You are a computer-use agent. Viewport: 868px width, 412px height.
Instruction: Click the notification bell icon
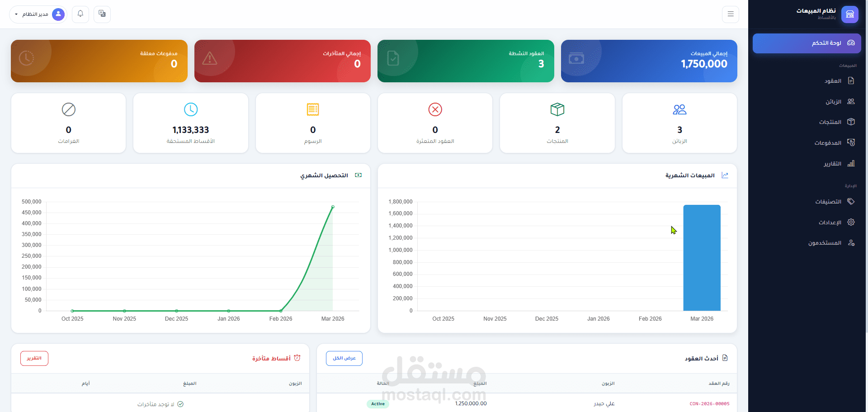tap(80, 14)
